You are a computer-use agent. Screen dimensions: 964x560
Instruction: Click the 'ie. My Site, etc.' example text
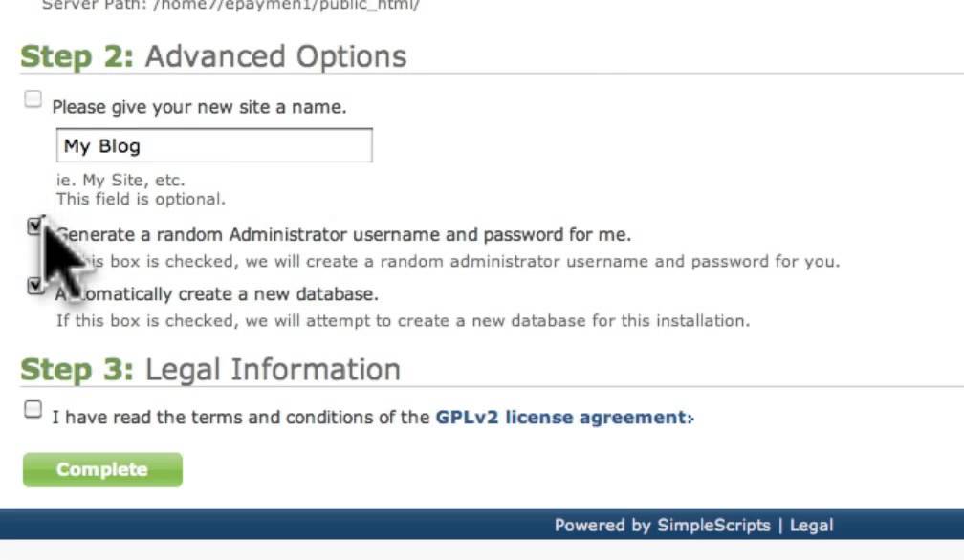pos(120,180)
